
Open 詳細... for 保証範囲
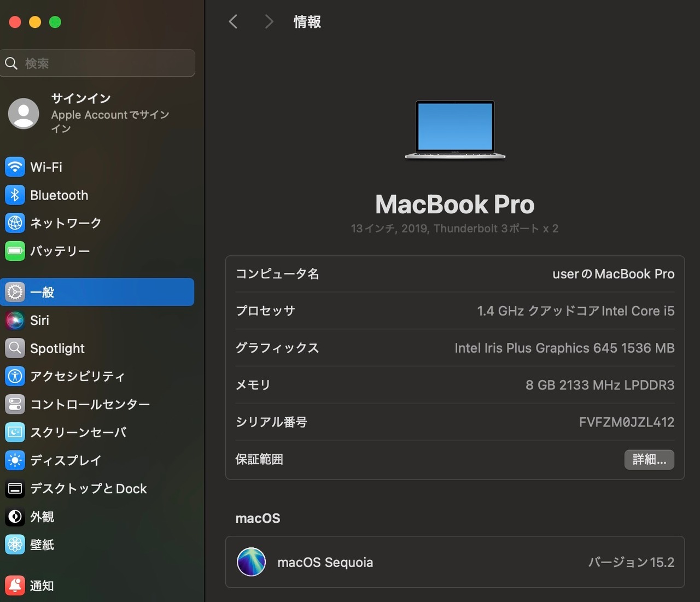tap(649, 459)
